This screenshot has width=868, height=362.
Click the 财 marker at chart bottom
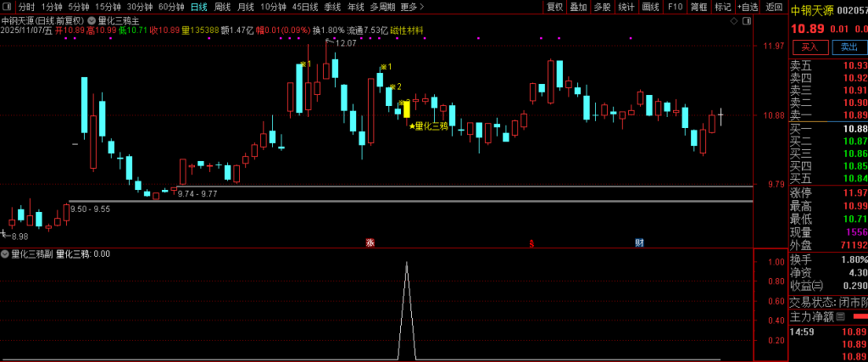coord(639,243)
